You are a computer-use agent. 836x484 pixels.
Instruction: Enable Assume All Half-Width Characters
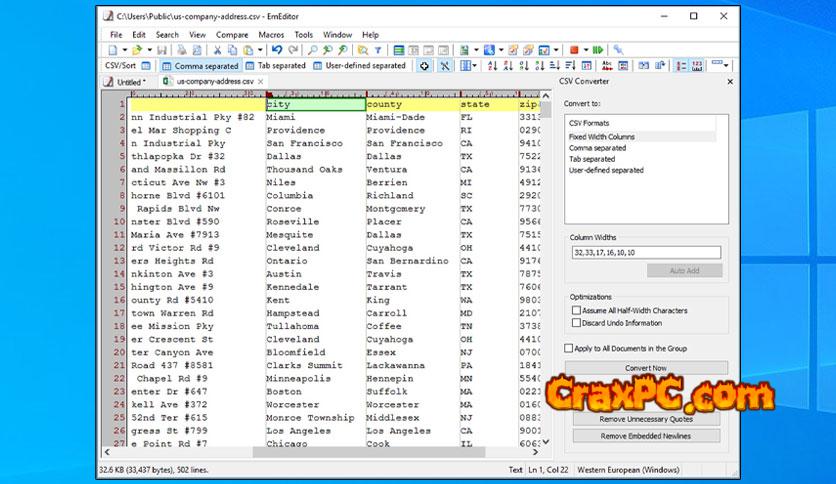click(x=576, y=311)
